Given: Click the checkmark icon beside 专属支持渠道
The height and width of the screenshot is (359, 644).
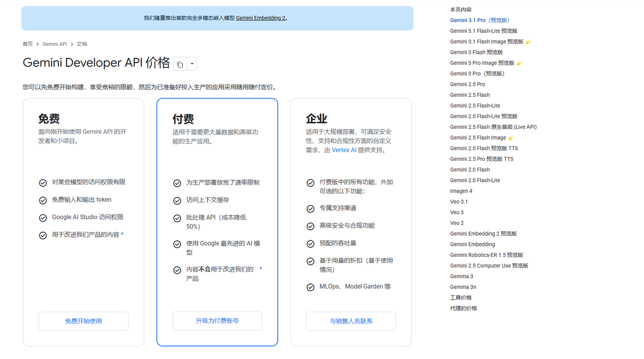Looking at the screenshot, I should [310, 209].
